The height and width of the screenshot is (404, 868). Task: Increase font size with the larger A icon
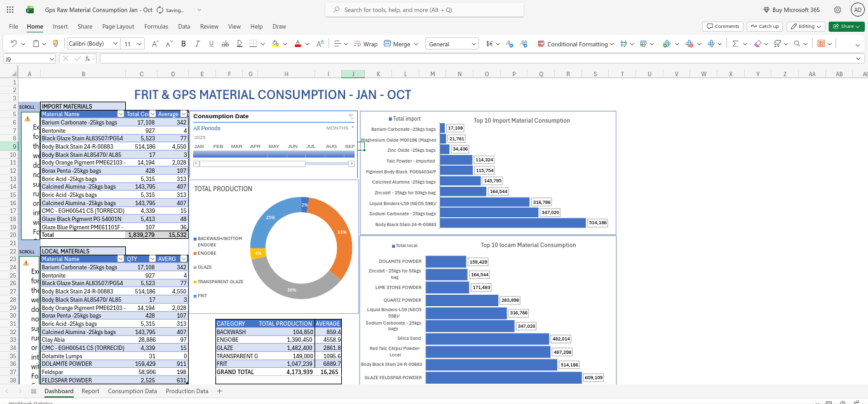[x=155, y=44]
